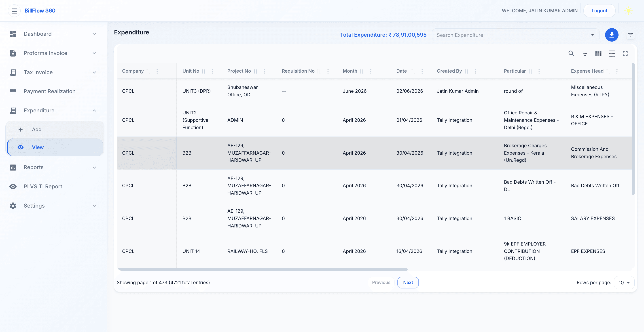Viewport: 644px width, 332px height.
Task: Select Add under Expenditure
Action: (x=55, y=129)
